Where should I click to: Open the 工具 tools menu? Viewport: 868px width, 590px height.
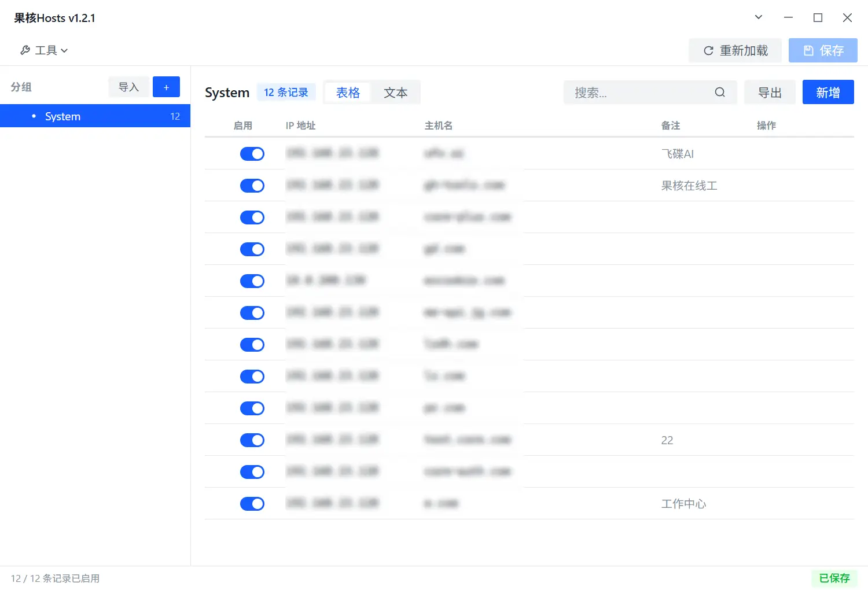(x=44, y=50)
